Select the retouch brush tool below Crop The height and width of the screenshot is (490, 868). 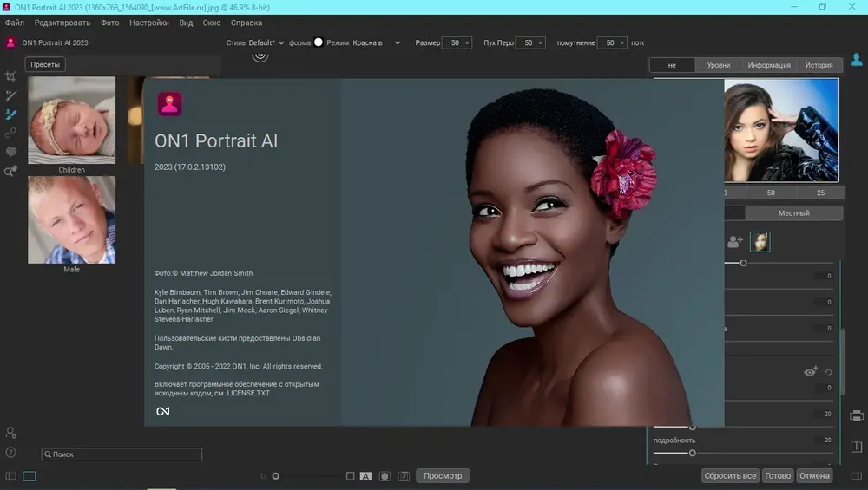(11, 95)
